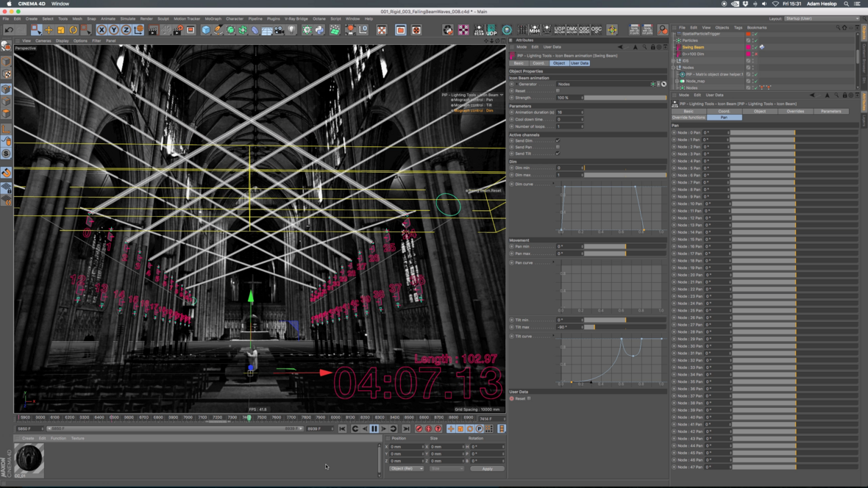Expand the Dim curve disclosure arrow
Screen dimensions: 868x488
pyautogui.click(x=554, y=184)
